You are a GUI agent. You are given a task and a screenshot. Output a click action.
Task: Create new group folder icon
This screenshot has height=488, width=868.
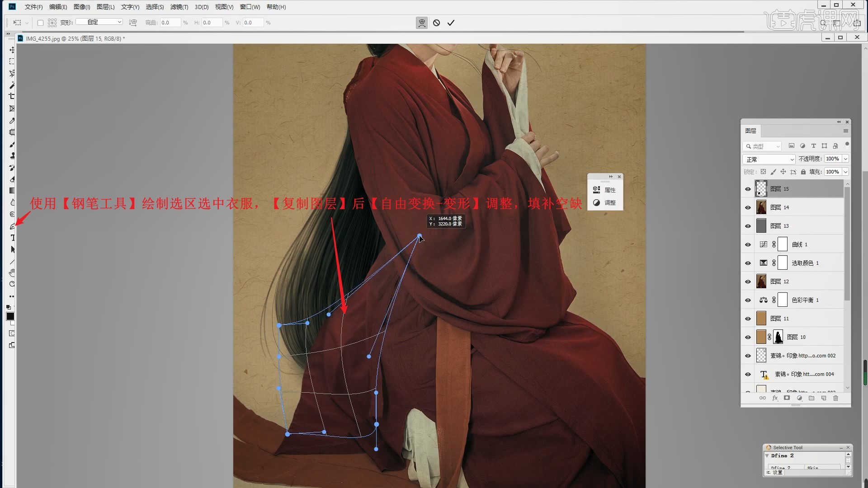(811, 398)
